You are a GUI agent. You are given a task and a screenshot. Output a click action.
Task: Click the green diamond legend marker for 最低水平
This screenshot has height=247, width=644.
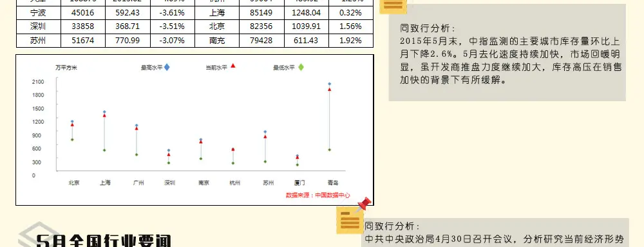(x=301, y=67)
